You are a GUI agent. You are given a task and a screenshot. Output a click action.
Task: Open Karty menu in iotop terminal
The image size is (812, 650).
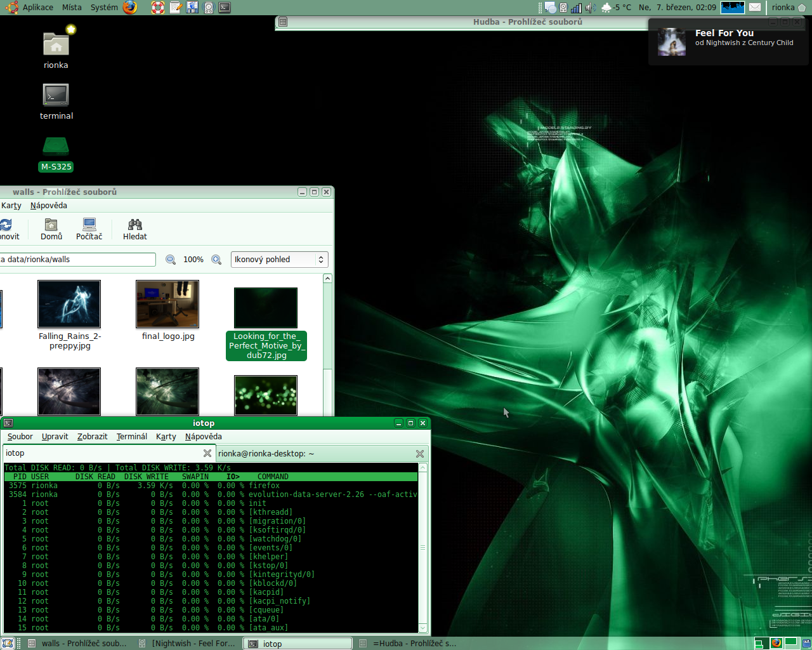[166, 437]
